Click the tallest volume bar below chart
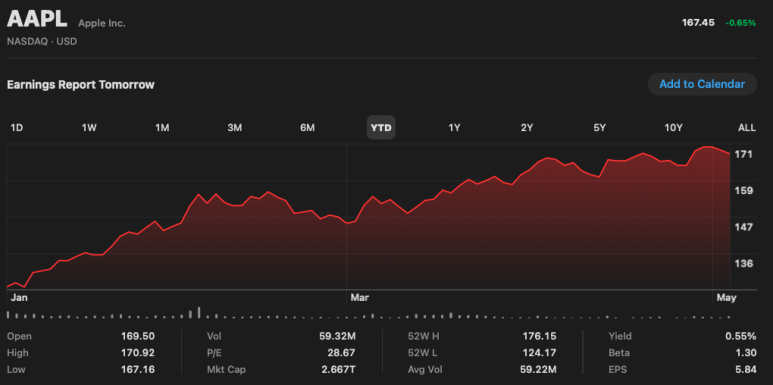773x385 pixels. (199, 313)
